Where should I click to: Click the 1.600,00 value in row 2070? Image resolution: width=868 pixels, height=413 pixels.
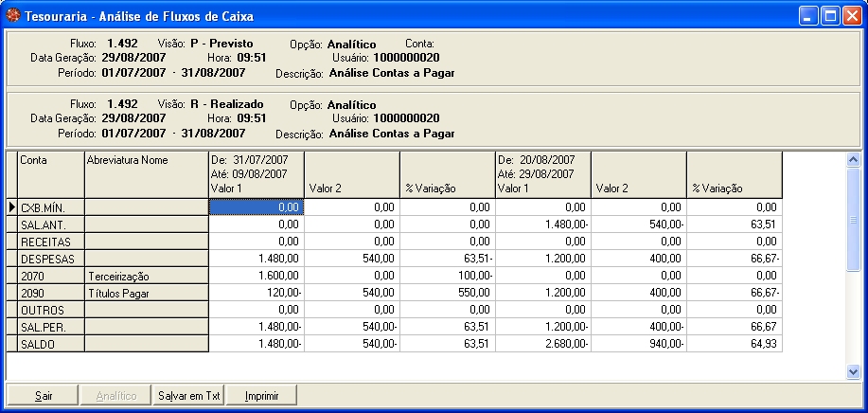click(257, 277)
